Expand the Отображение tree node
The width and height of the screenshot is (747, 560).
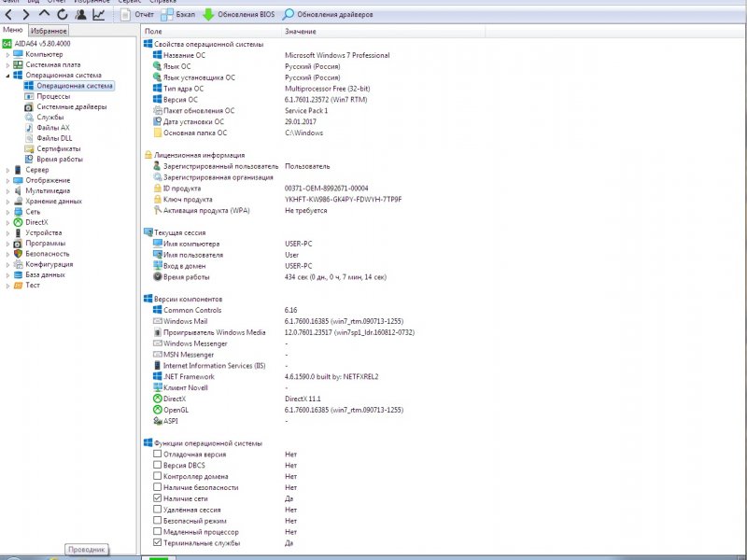pos(7,181)
